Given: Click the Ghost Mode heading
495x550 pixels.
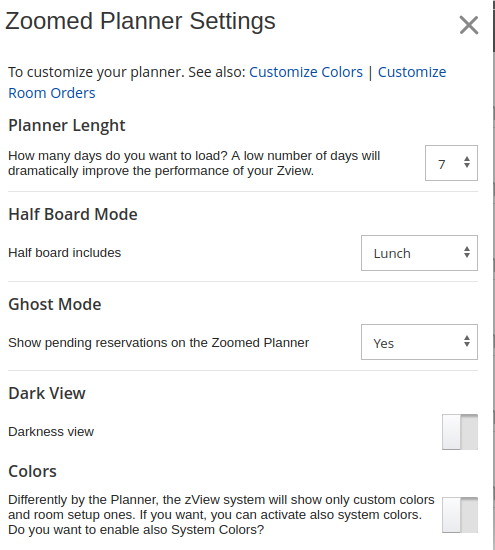Looking at the screenshot, I should click(55, 304).
